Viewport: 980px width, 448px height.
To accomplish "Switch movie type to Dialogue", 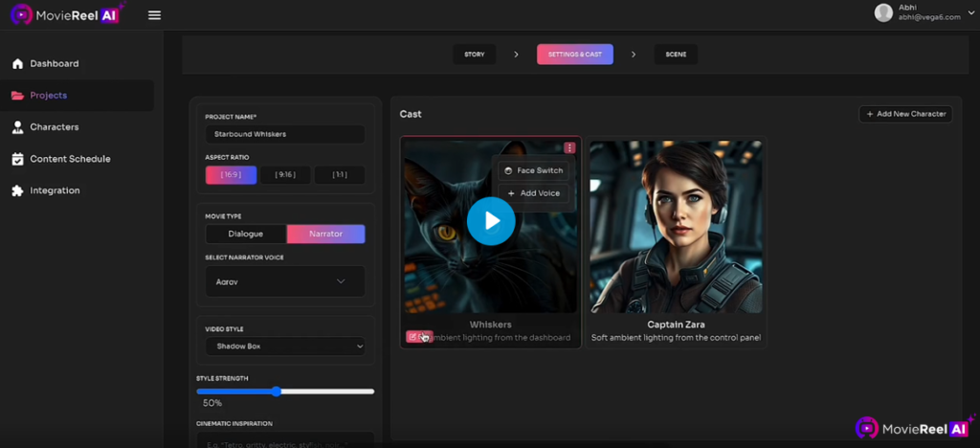I will 245,234.
